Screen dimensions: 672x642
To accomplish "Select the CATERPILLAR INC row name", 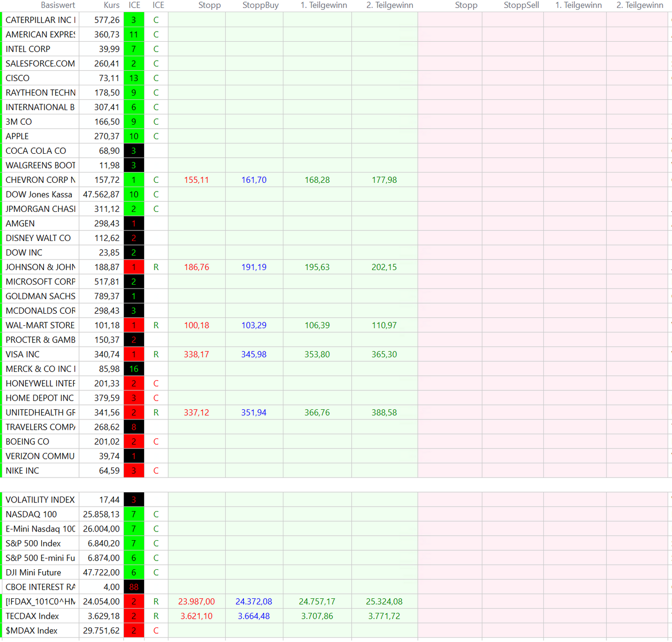I will 41,20.
